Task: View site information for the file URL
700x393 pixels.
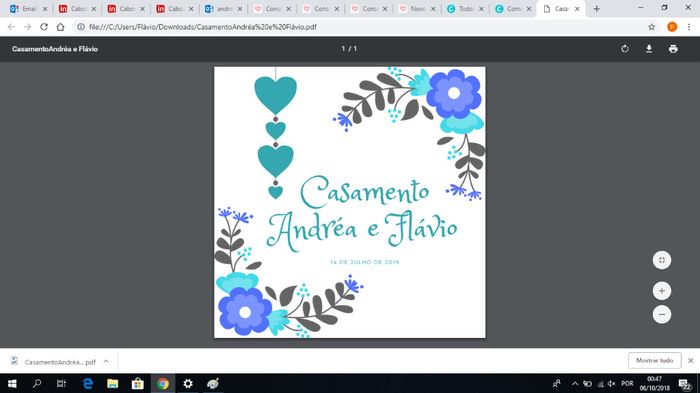Action: click(x=81, y=27)
